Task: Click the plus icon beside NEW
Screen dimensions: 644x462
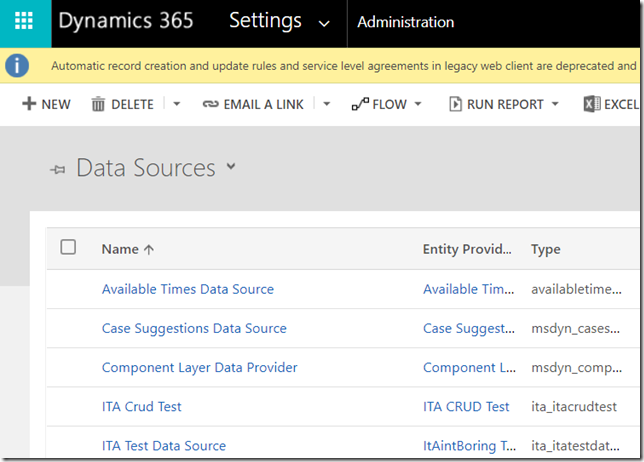Action: point(29,103)
